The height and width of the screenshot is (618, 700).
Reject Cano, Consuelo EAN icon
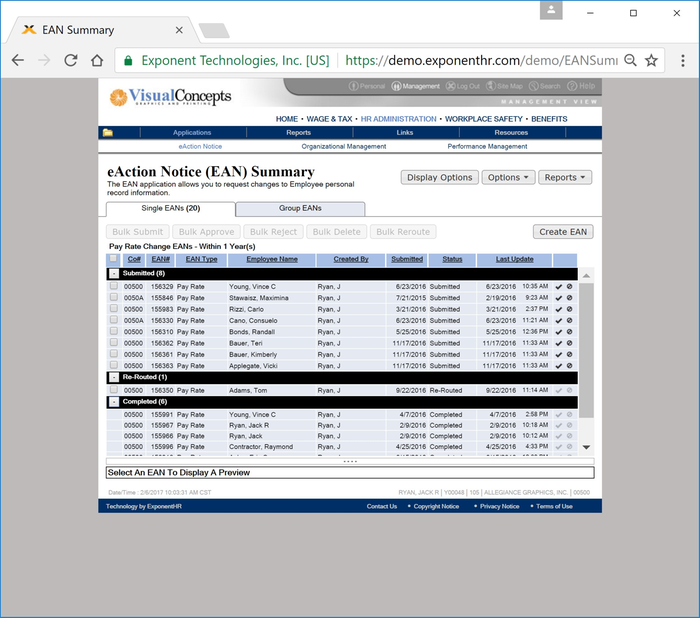[x=570, y=320]
